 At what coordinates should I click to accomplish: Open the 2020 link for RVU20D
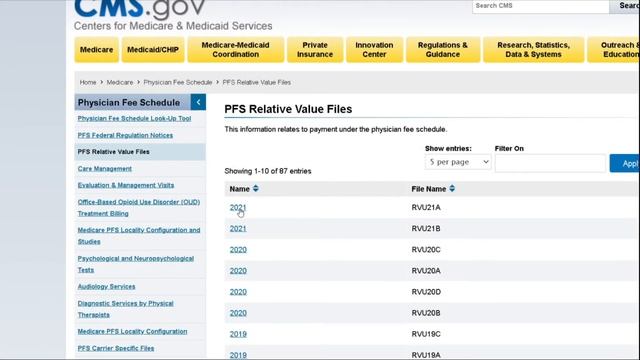click(x=238, y=292)
